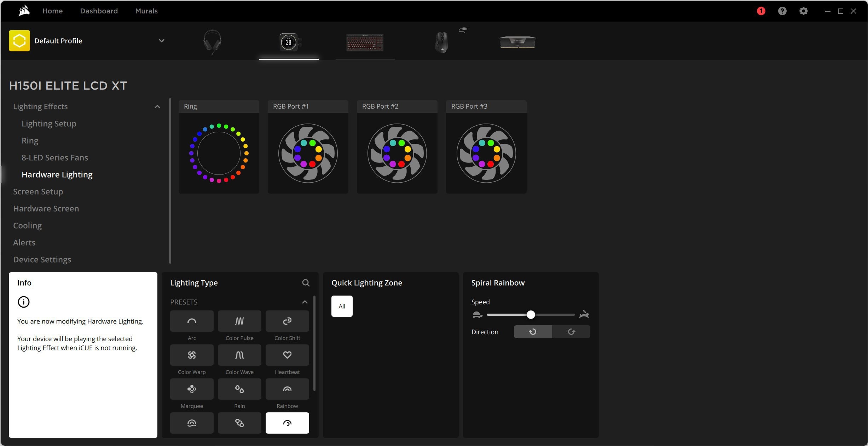Open the settings gear icon
Image resolution: width=868 pixels, height=446 pixels.
803,11
